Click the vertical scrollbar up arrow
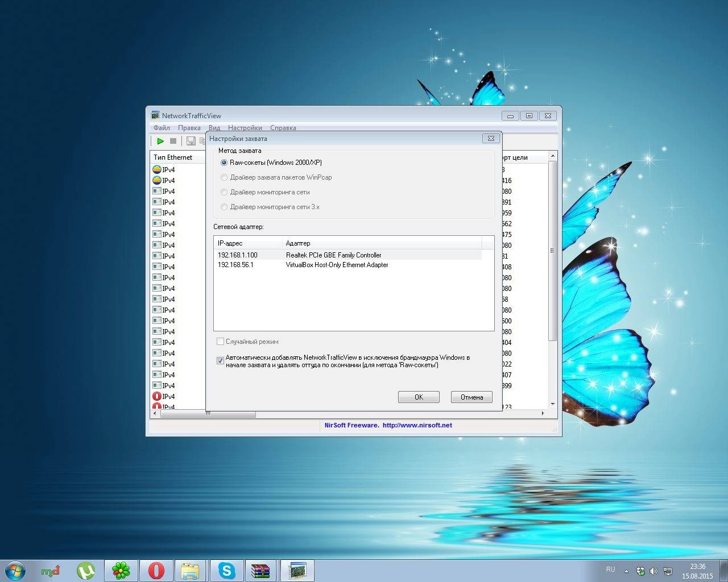Screen dimensions: 728x582 click(x=552, y=156)
